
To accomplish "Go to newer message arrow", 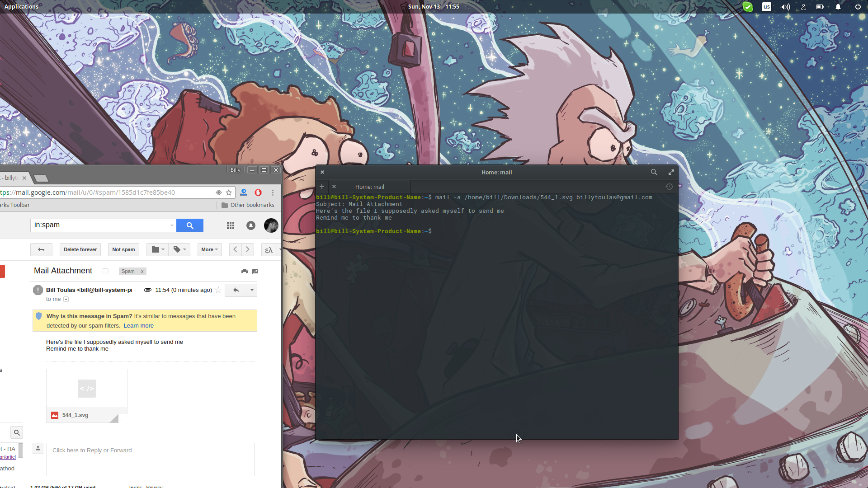I will tap(235, 249).
